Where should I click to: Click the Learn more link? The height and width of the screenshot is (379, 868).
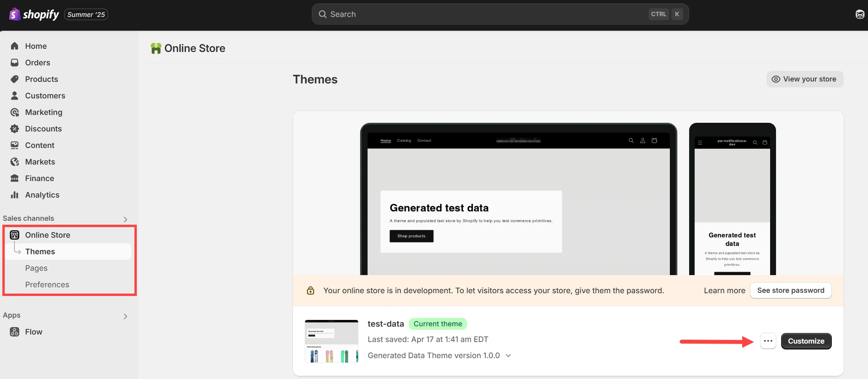click(x=724, y=290)
